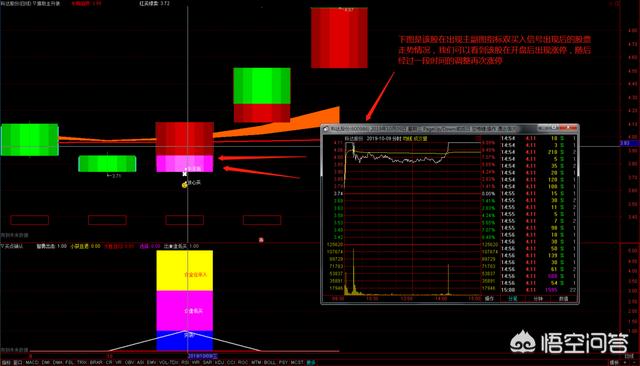This screenshot has height=366, width=640.
Task: Select the ASI indicator tab
Action: pyautogui.click(x=140, y=362)
